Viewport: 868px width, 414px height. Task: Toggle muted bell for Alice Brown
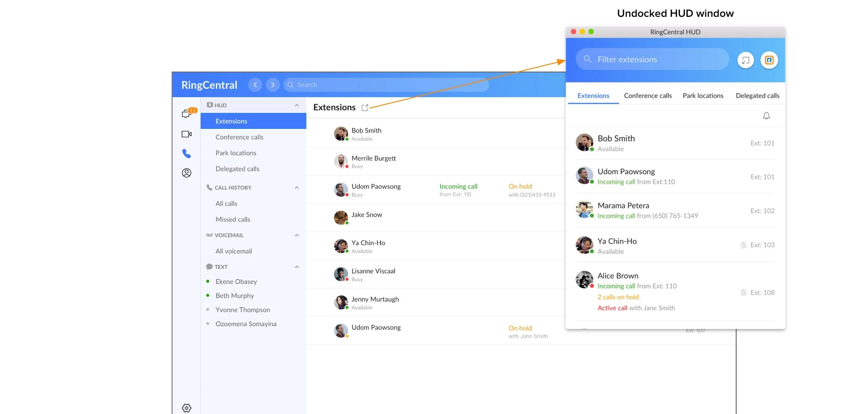click(x=743, y=292)
